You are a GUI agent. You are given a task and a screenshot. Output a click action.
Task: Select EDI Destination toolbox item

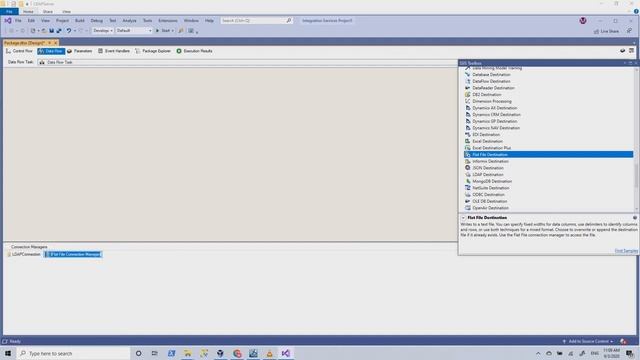(486, 135)
